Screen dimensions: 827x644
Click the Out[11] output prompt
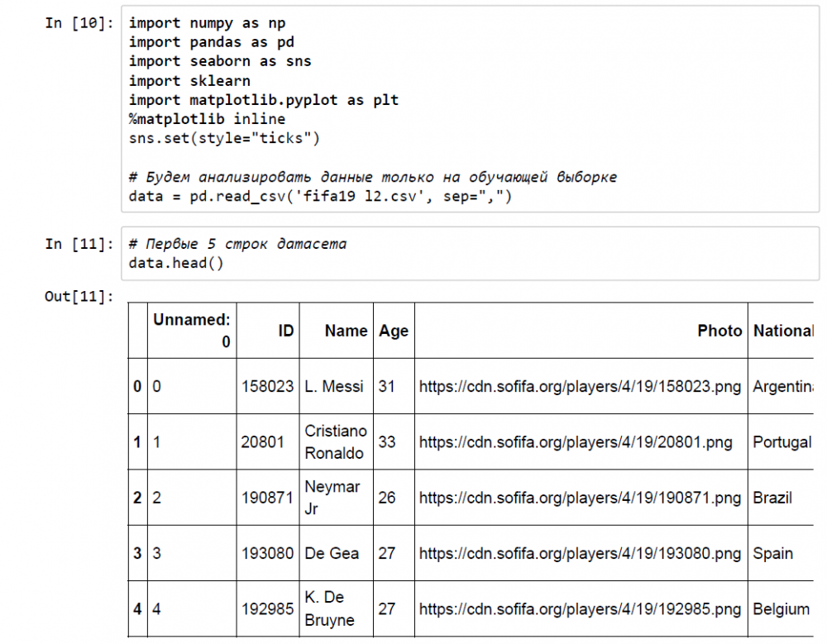(79, 296)
